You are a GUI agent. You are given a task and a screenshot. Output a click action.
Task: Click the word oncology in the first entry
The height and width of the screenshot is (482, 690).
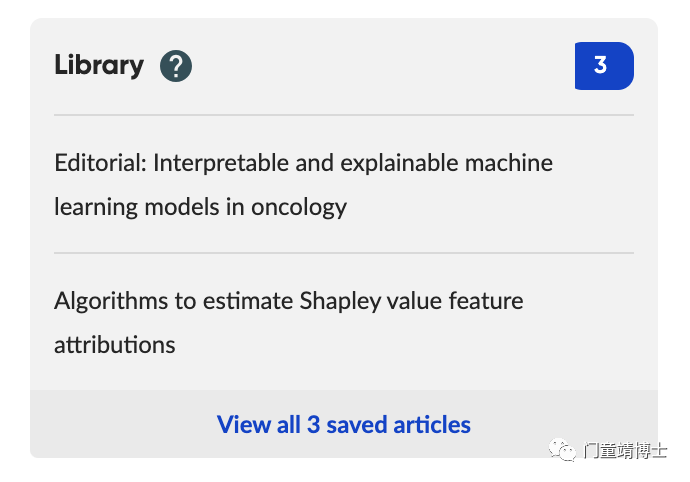coord(299,208)
